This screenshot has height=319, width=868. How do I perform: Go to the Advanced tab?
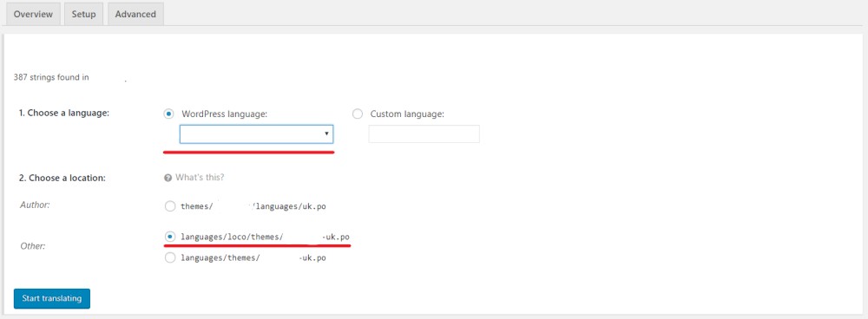[135, 14]
